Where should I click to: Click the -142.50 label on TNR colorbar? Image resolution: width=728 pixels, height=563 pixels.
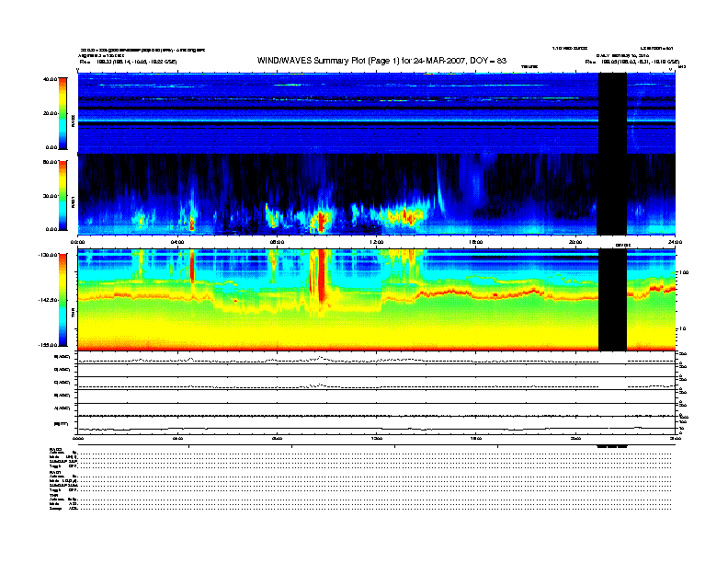(x=48, y=300)
